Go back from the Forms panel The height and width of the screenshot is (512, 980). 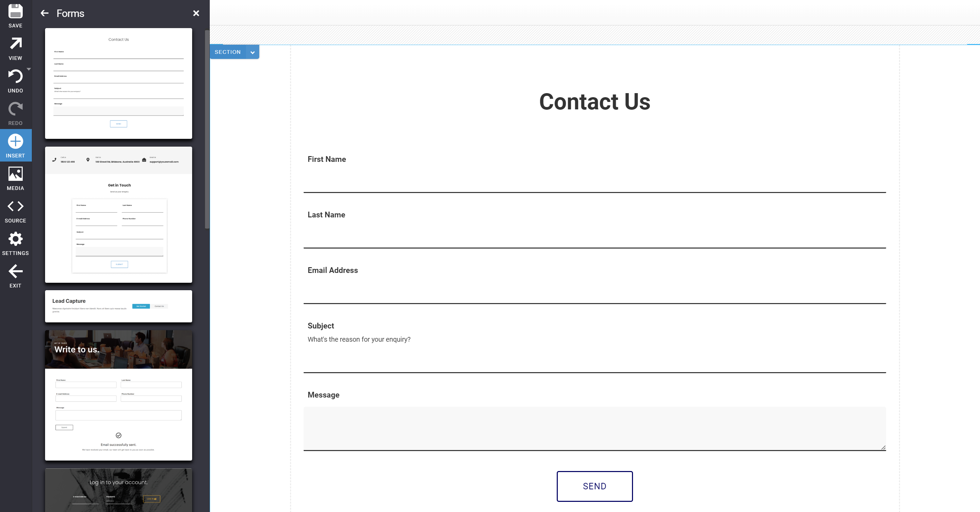[x=44, y=13]
